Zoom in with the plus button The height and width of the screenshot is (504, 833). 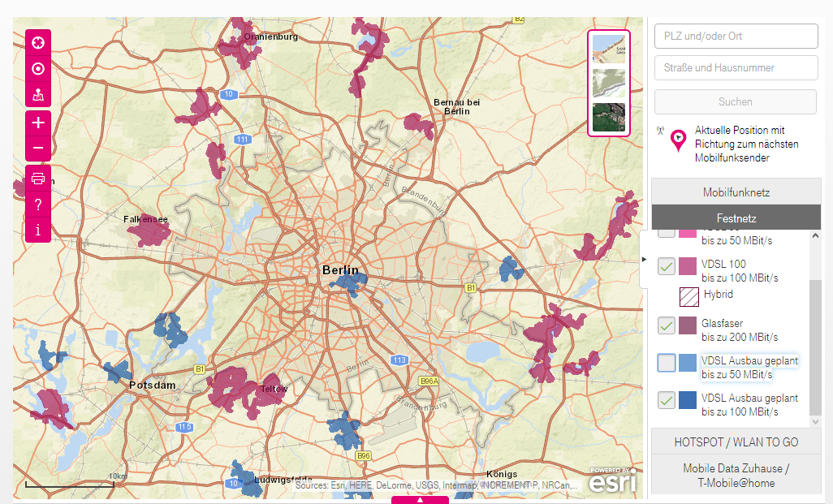[x=38, y=123]
